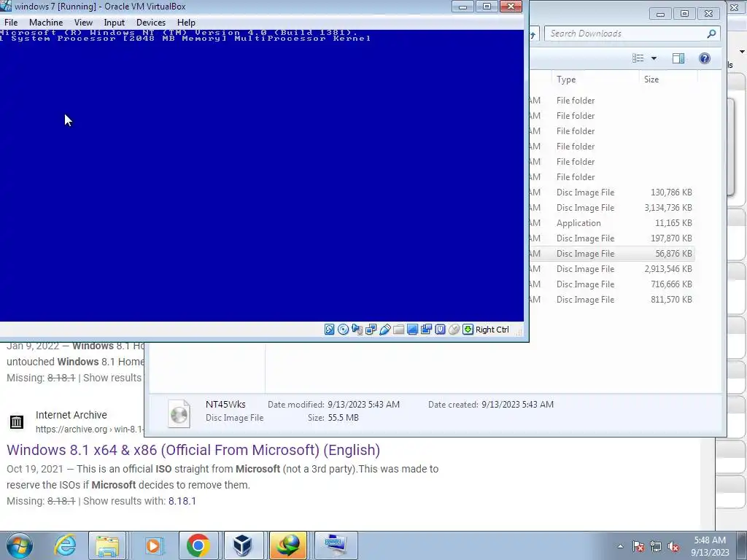
Task: Click the display monitor icon in VirtualBox status bar
Action: pyautogui.click(x=413, y=330)
